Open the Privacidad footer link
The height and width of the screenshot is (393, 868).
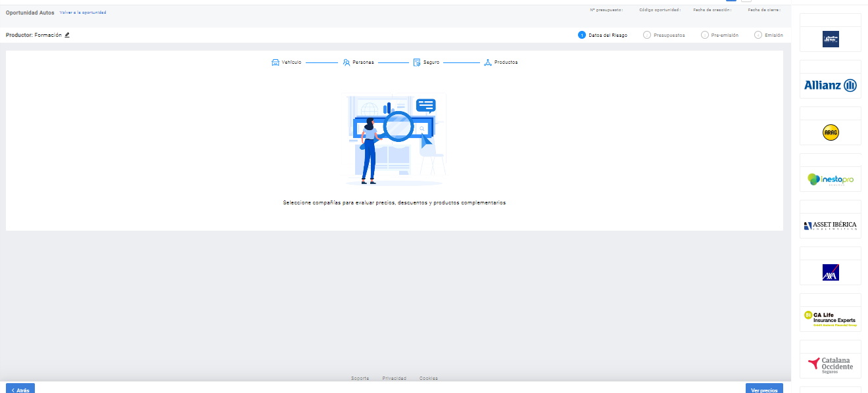pyautogui.click(x=395, y=379)
